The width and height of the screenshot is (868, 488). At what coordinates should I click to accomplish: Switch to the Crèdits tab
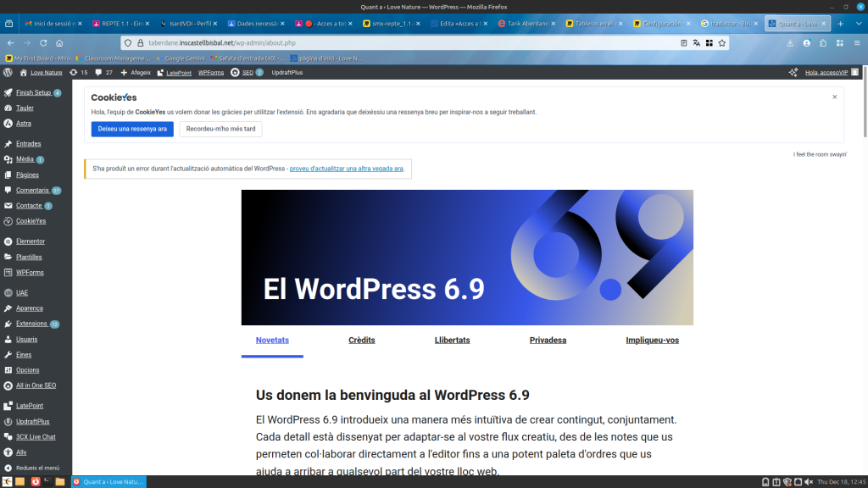(x=361, y=341)
